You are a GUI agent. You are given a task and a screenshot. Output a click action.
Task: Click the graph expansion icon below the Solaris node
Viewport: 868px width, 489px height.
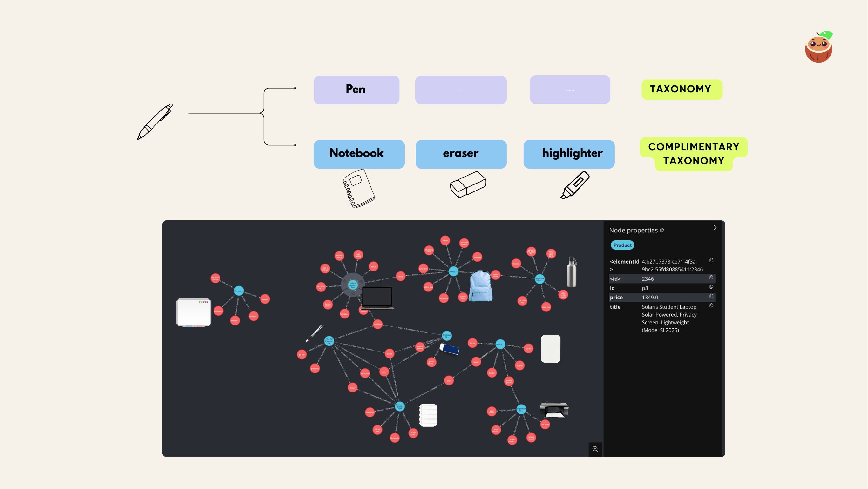point(353,294)
